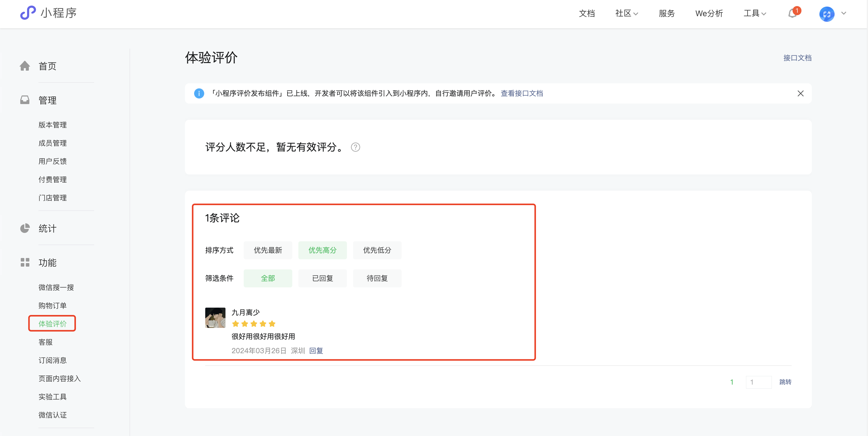Click the home icon beside 首页
The image size is (868, 436).
[25, 66]
